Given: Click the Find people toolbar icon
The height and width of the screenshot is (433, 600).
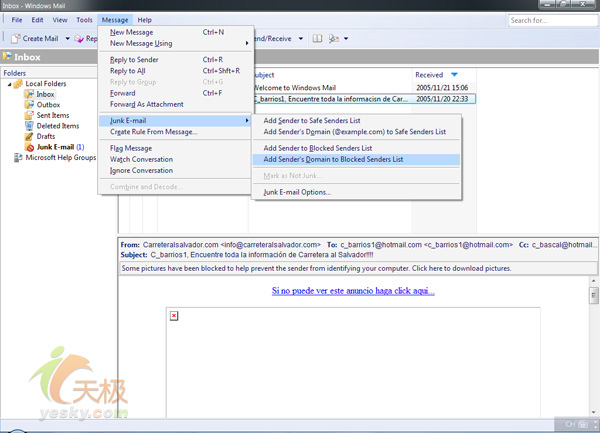Looking at the screenshot, I should coord(334,39).
